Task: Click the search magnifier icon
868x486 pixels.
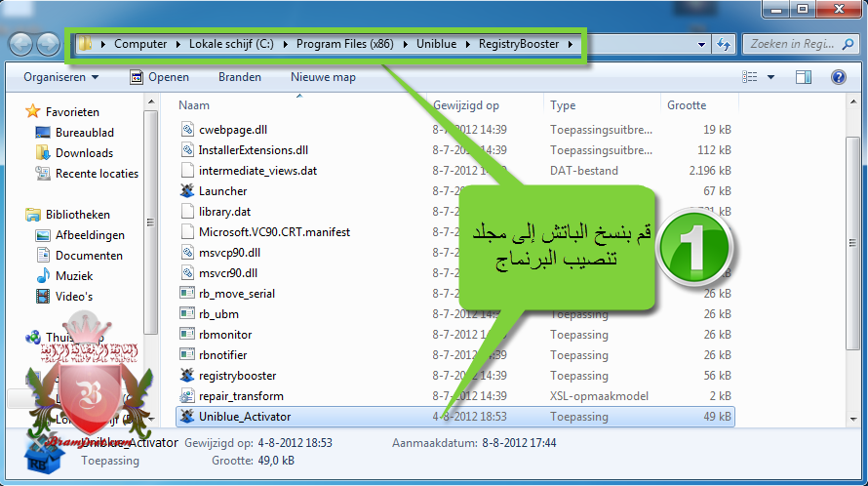Action: click(x=848, y=44)
